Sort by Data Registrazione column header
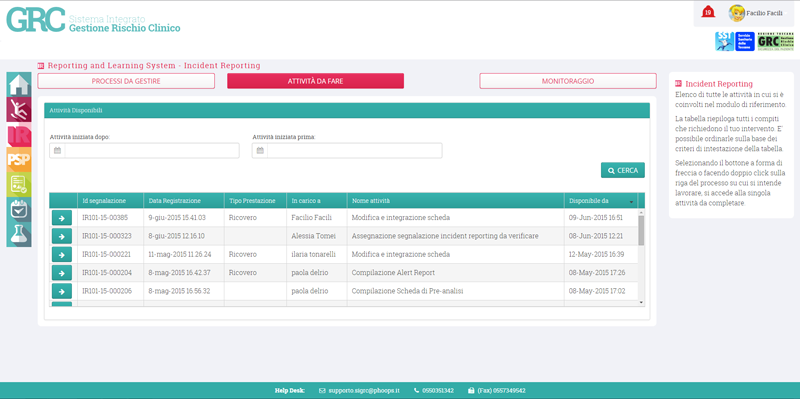Image resolution: width=800 pixels, height=399 pixels. click(184, 201)
